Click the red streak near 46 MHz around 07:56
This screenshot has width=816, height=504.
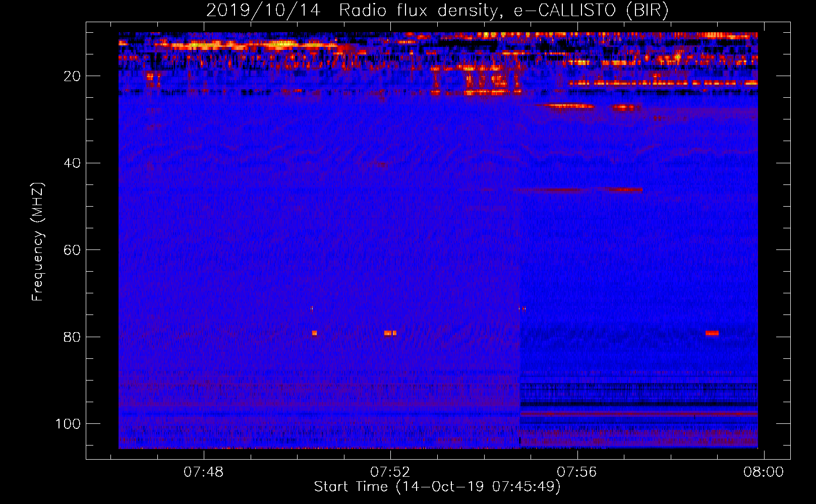click(x=578, y=190)
